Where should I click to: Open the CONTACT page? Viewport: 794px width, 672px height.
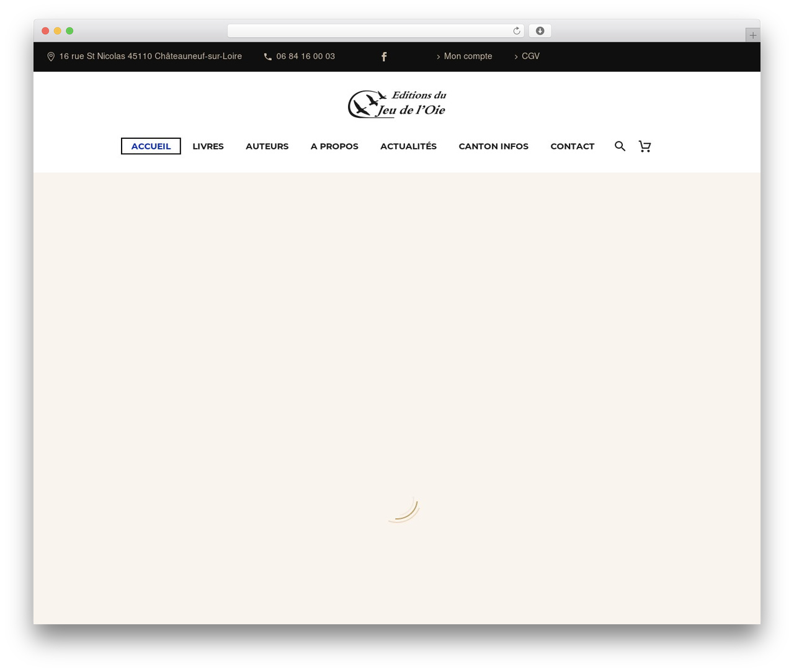[572, 146]
